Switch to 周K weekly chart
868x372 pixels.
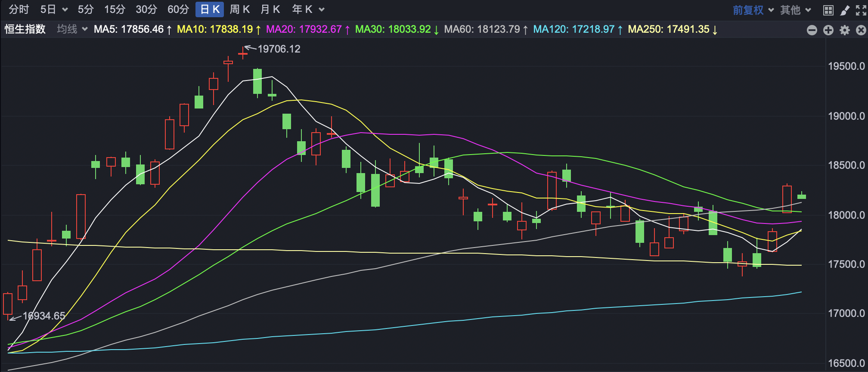click(x=240, y=9)
